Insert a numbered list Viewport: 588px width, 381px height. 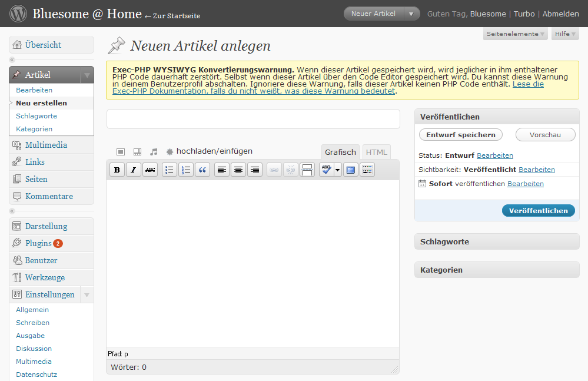(x=186, y=170)
